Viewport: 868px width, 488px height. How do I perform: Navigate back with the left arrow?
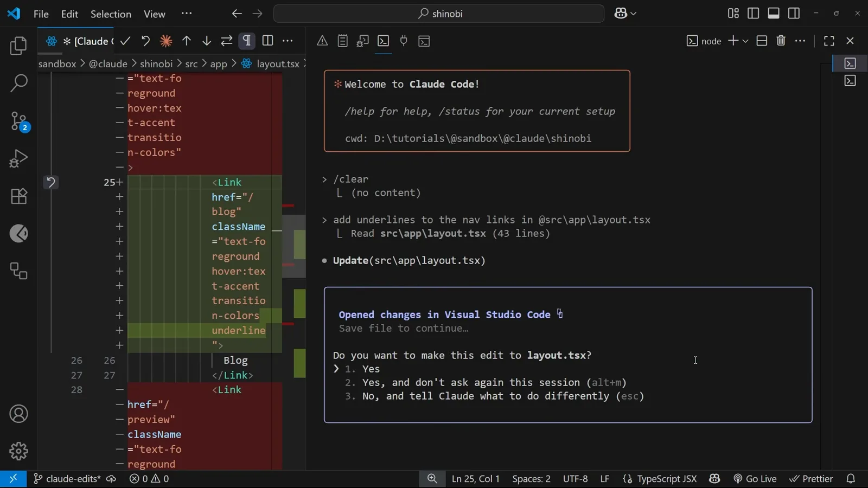coord(237,14)
